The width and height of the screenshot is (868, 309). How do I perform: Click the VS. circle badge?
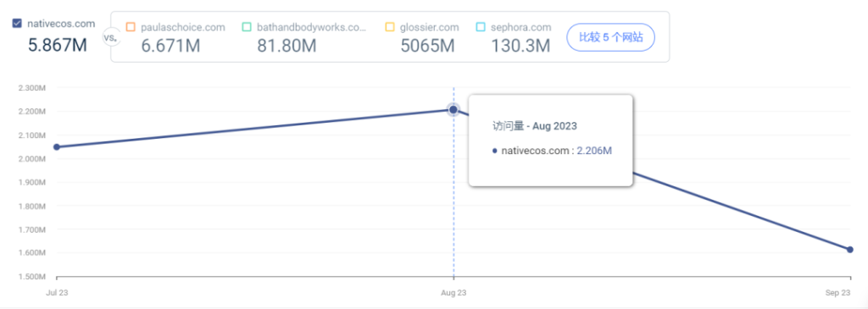(x=110, y=38)
